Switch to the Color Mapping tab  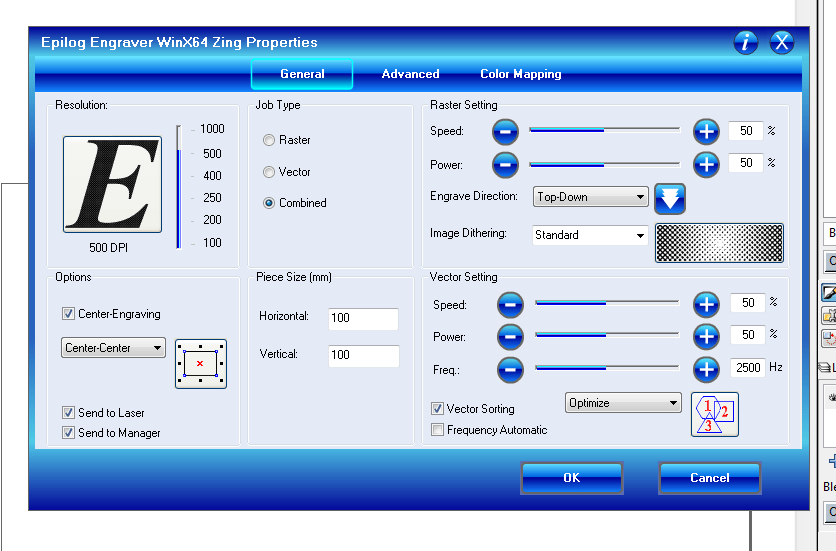(x=520, y=74)
